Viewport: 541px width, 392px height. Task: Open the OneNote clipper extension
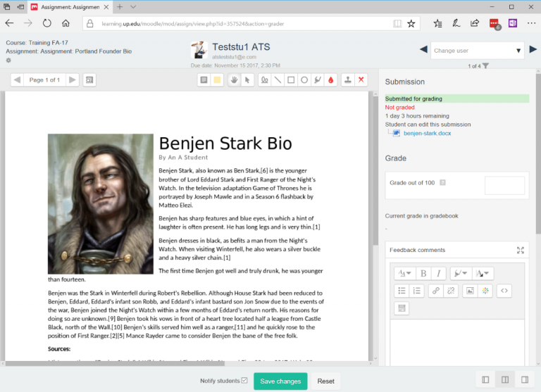click(x=512, y=23)
